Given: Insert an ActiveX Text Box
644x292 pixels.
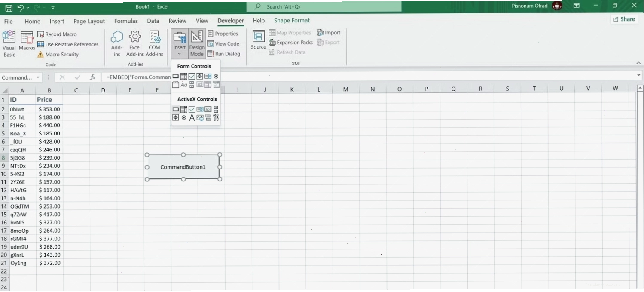Looking at the screenshot, I should (x=208, y=109).
